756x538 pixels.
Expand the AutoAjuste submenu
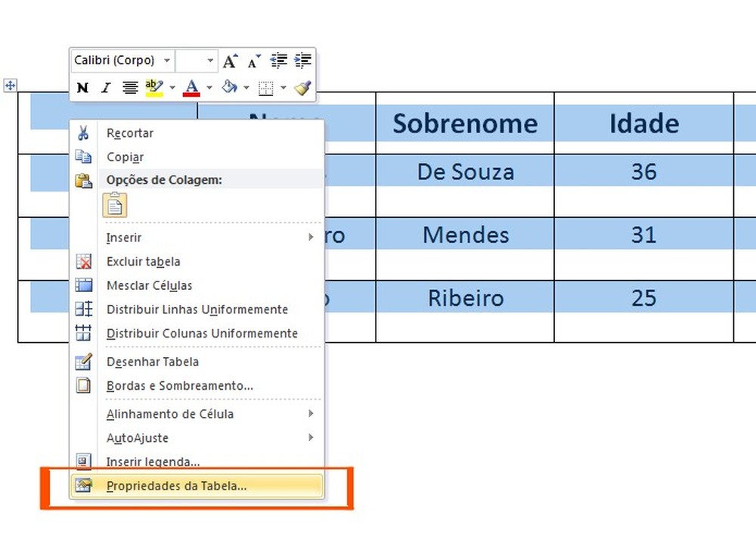click(197, 438)
